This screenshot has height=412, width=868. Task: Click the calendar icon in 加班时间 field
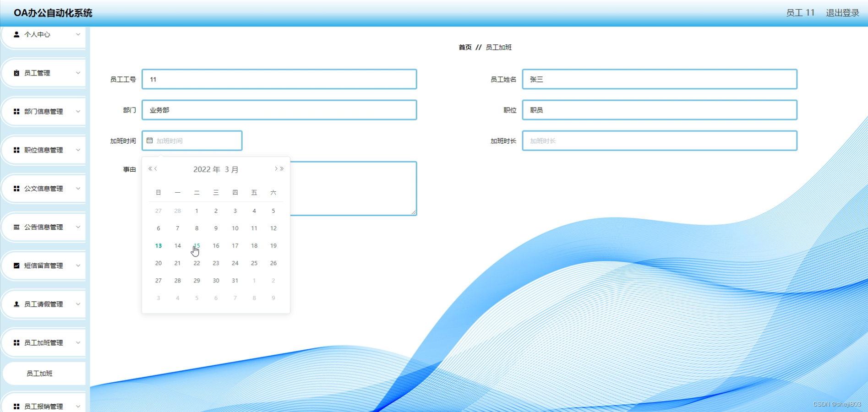pos(150,141)
